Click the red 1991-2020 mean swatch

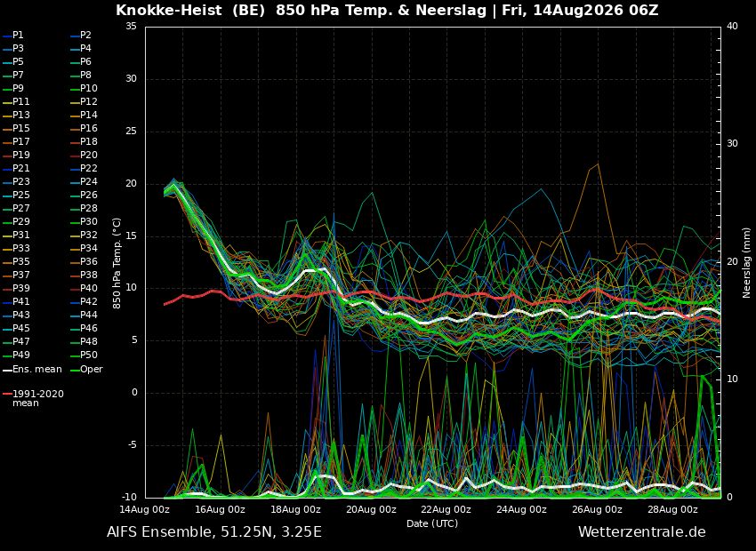point(7,394)
